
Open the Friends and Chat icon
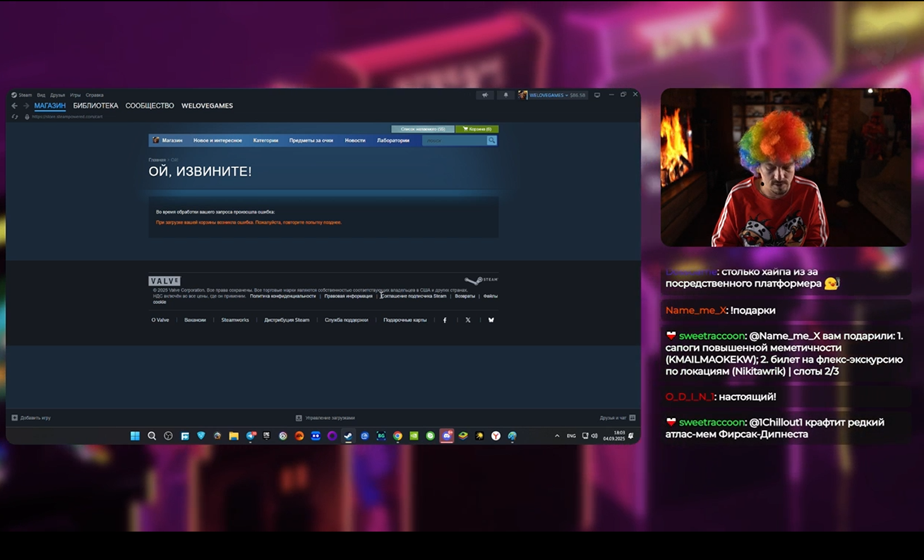(x=632, y=418)
